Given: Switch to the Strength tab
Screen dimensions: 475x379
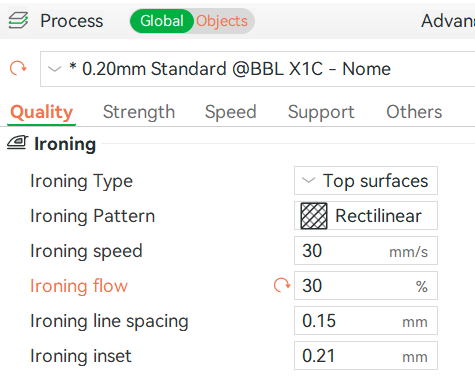Looking at the screenshot, I should (139, 112).
